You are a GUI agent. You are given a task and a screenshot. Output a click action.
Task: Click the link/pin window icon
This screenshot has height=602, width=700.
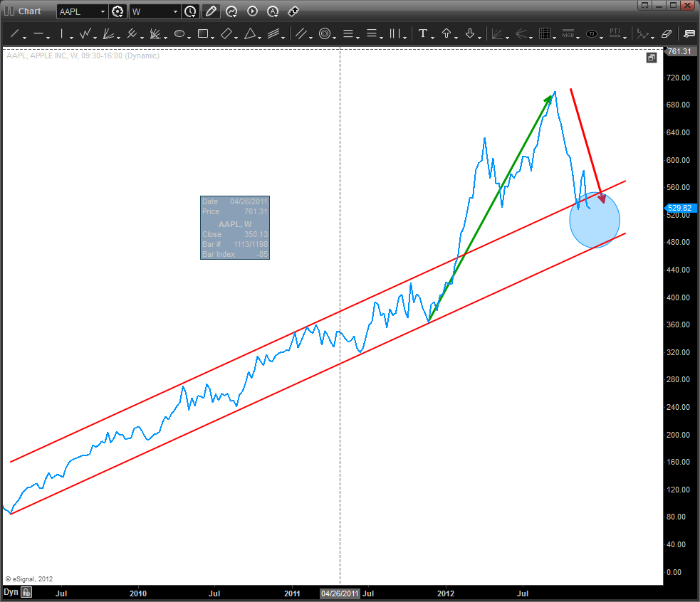(293, 11)
